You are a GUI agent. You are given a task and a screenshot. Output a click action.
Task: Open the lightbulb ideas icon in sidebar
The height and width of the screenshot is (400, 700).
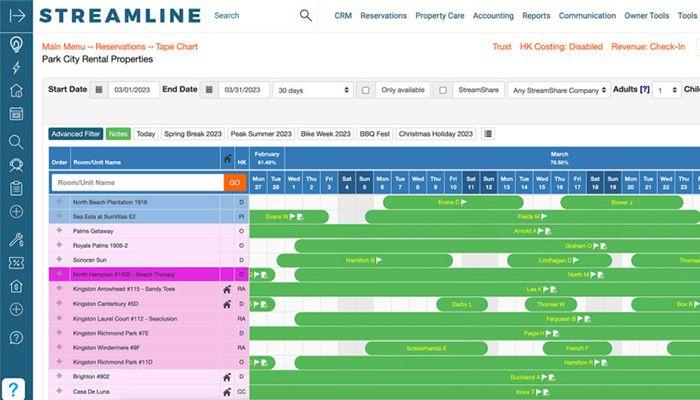(x=16, y=44)
